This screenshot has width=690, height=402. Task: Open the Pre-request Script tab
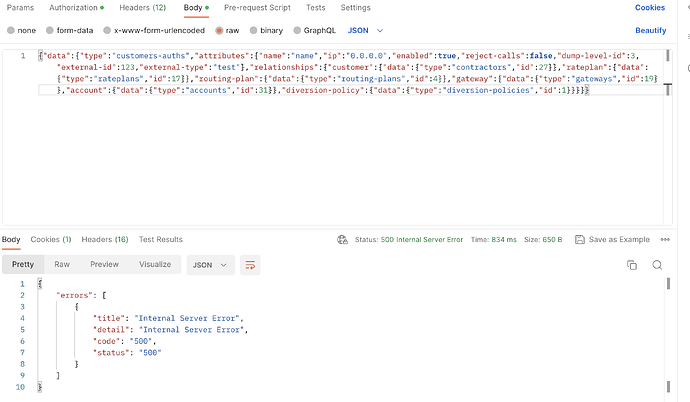pos(257,7)
